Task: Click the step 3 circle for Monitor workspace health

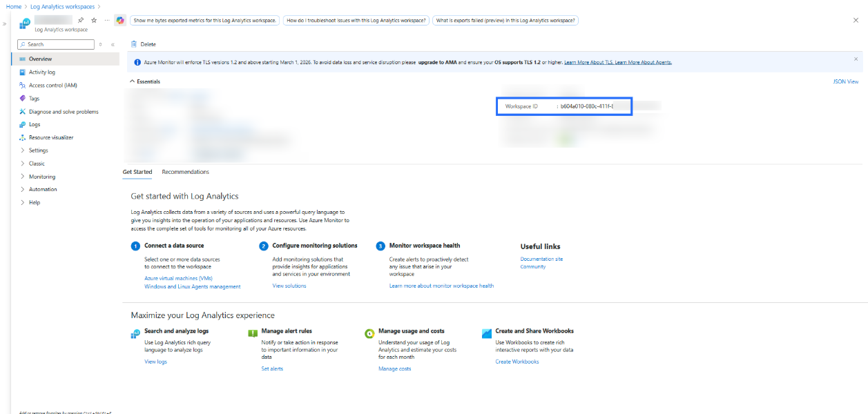Action: pos(380,246)
